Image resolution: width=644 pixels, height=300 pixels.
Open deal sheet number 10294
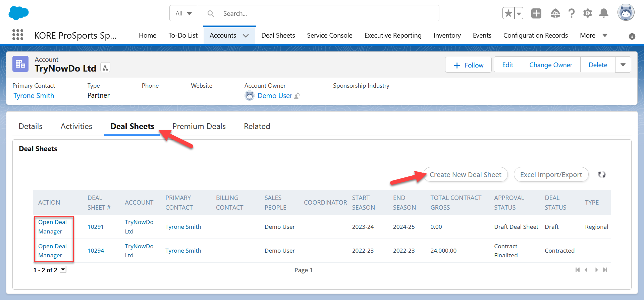pyautogui.click(x=96, y=251)
